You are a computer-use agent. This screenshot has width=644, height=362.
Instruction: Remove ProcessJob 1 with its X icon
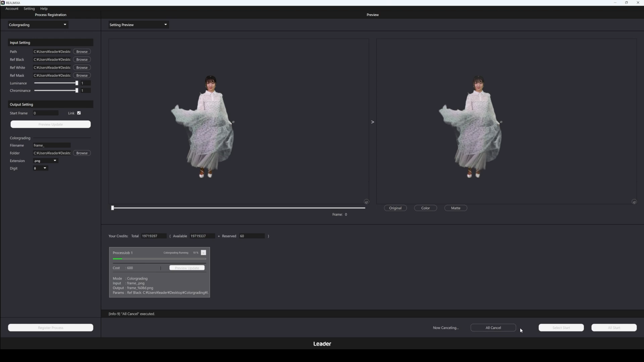(x=203, y=253)
